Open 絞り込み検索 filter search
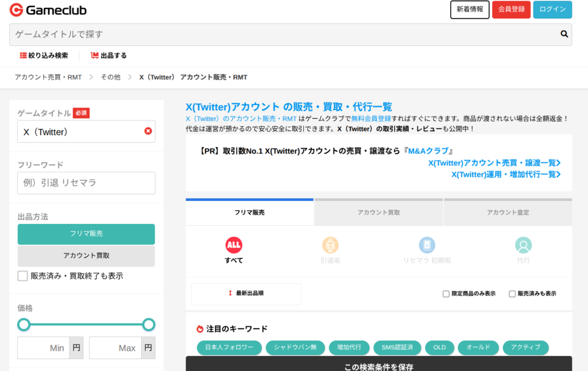Screen dimensions: 588x371 (44, 56)
